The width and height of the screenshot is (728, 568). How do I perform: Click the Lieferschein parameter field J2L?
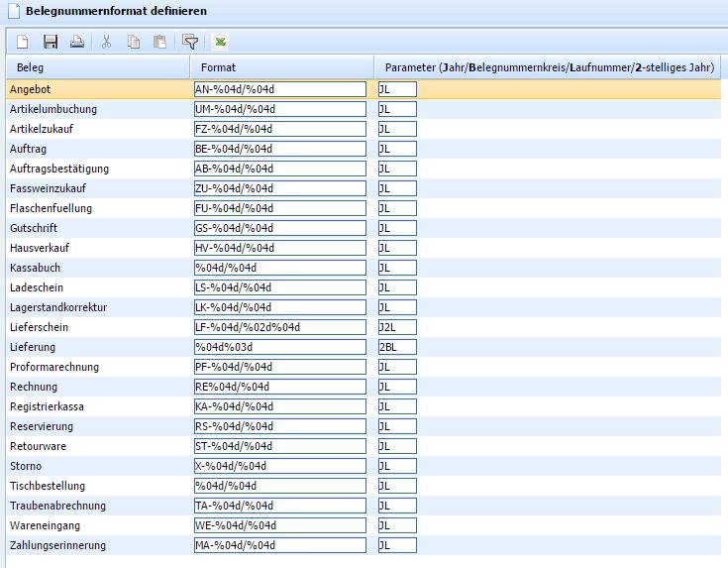[397, 327]
